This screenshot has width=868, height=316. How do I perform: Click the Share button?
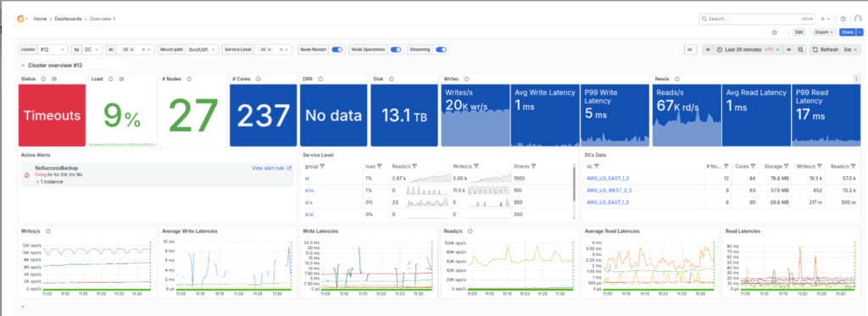pos(848,33)
